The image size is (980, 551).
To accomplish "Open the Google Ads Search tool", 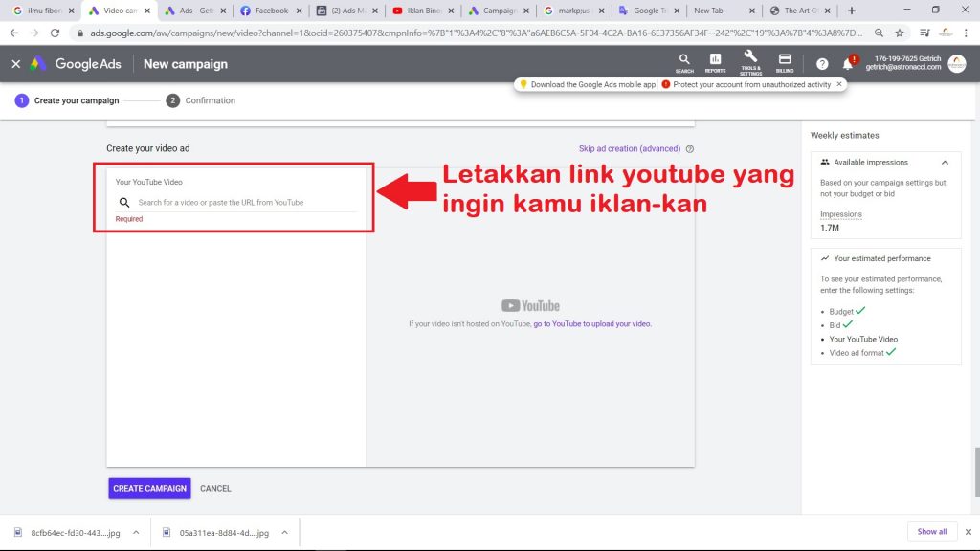I will (684, 62).
